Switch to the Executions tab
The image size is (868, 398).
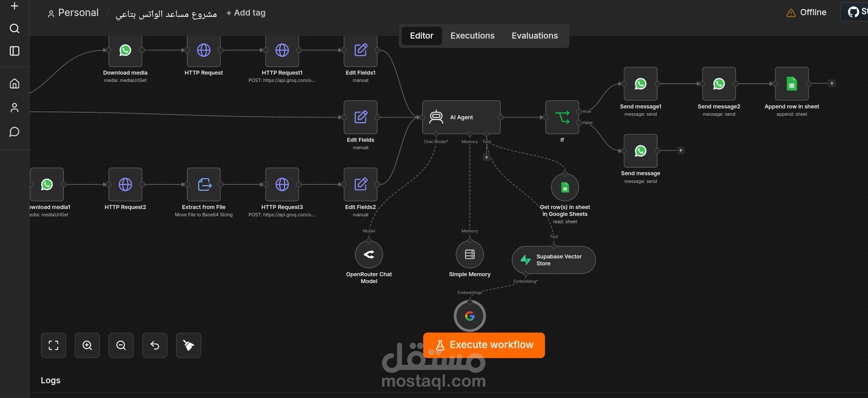click(472, 36)
